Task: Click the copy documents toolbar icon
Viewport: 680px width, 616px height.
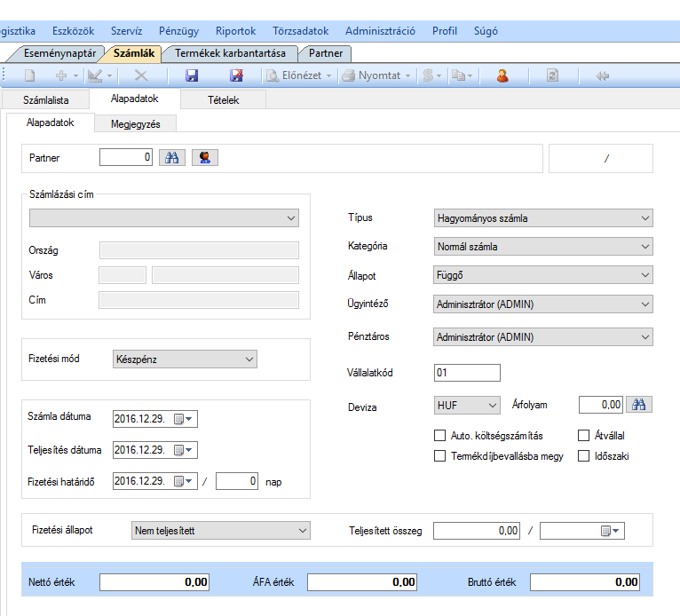Action: pyautogui.click(x=458, y=75)
